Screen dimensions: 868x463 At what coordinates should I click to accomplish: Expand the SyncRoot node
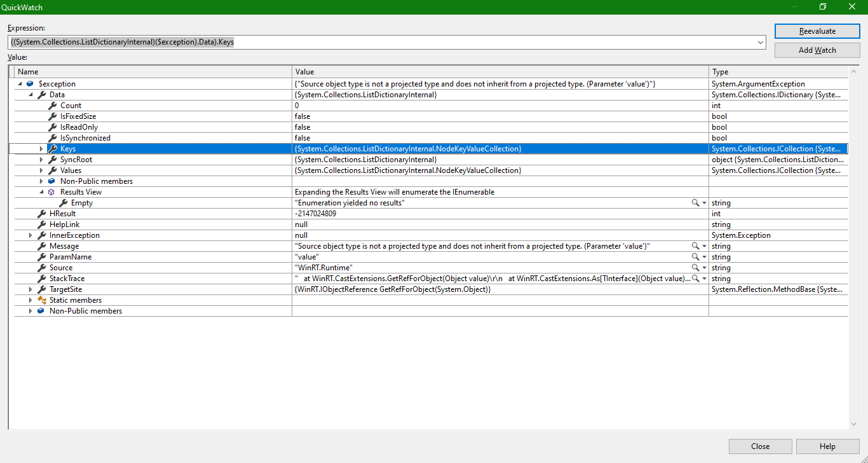tap(41, 159)
